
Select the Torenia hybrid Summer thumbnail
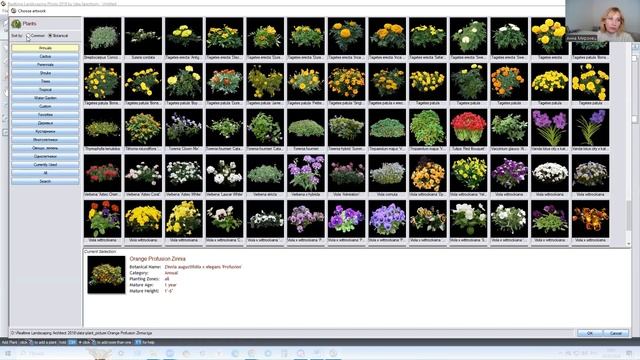pyautogui.click(x=347, y=127)
